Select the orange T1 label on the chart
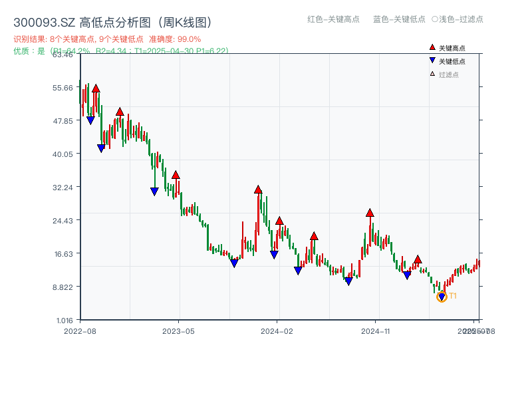The height and width of the screenshot is (399, 532). 452,297
